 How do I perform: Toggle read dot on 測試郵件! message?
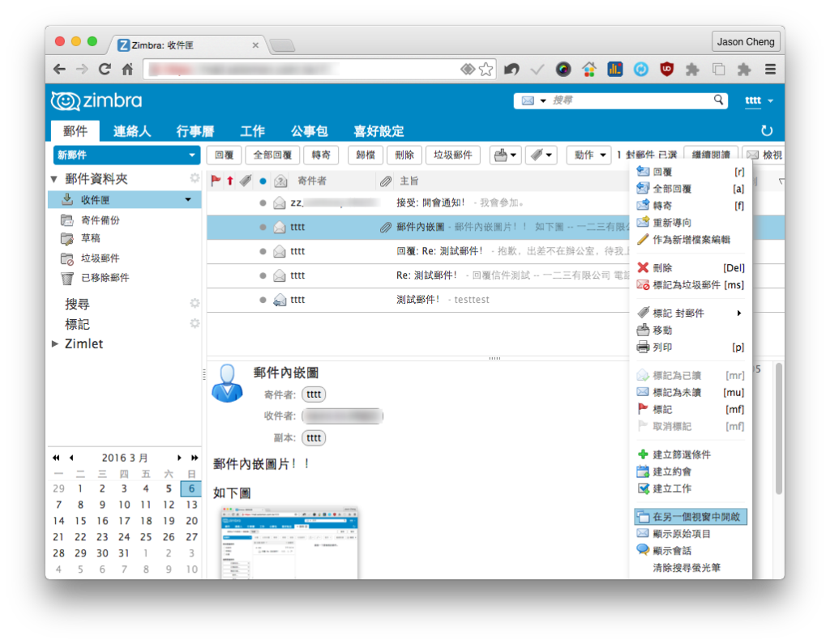(x=263, y=300)
